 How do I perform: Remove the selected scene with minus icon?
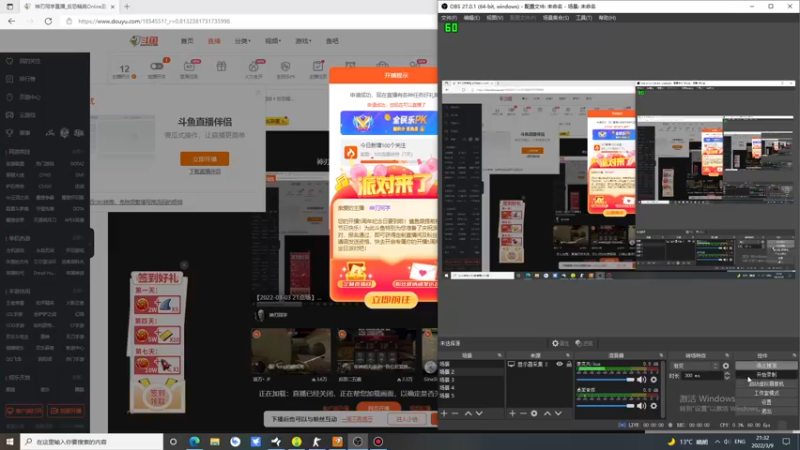click(455, 413)
